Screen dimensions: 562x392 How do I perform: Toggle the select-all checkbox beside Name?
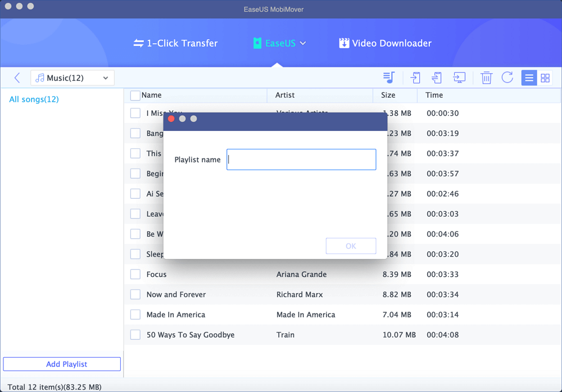pyautogui.click(x=135, y=95)
